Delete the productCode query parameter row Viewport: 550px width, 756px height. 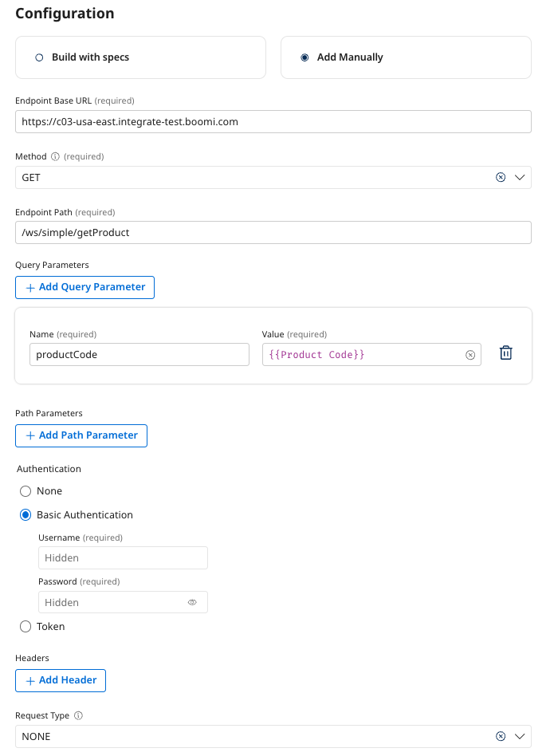tap(505, 352)
